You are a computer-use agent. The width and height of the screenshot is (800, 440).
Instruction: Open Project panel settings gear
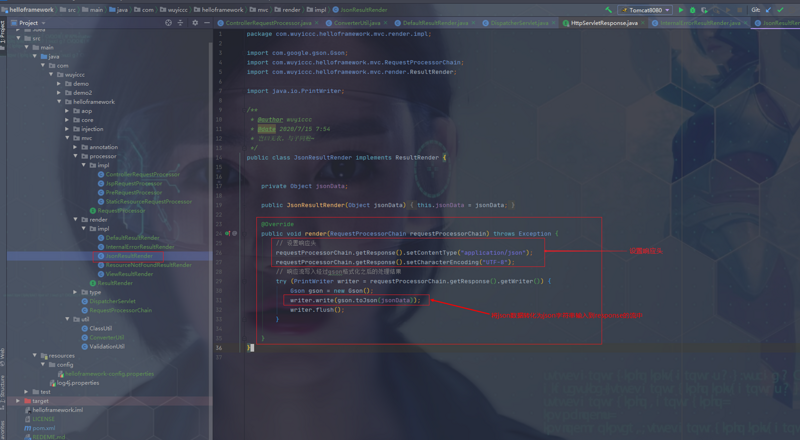pos(195,23)
